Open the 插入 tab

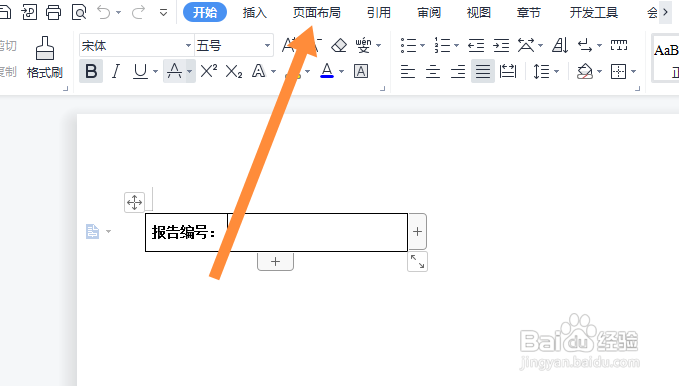pyautogui.click(x=255, y=13)
